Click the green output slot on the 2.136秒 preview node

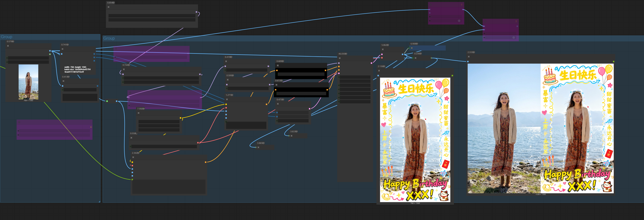coord(452,75)
